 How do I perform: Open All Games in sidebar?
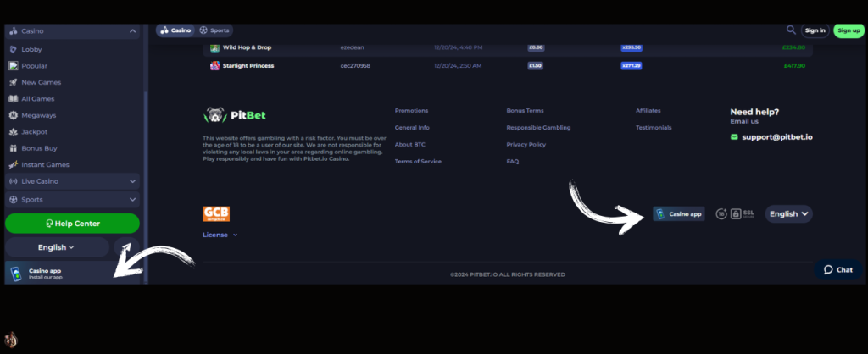point(37,99)
